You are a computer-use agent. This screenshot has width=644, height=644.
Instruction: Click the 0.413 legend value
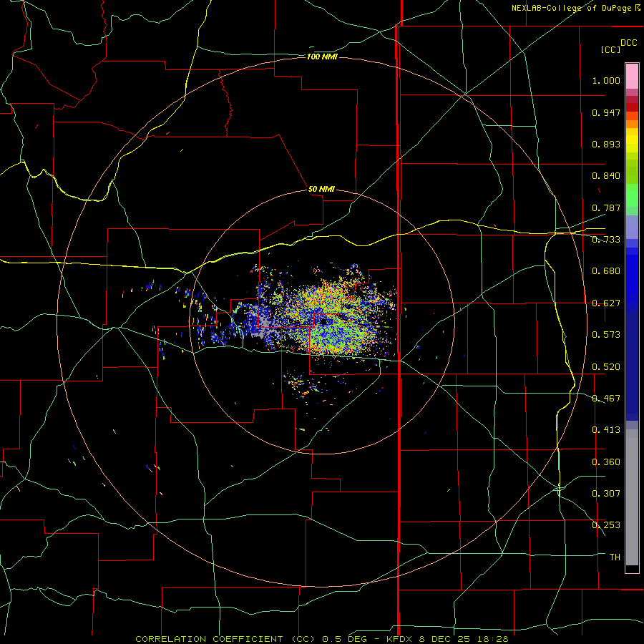(x=606, y=430)
